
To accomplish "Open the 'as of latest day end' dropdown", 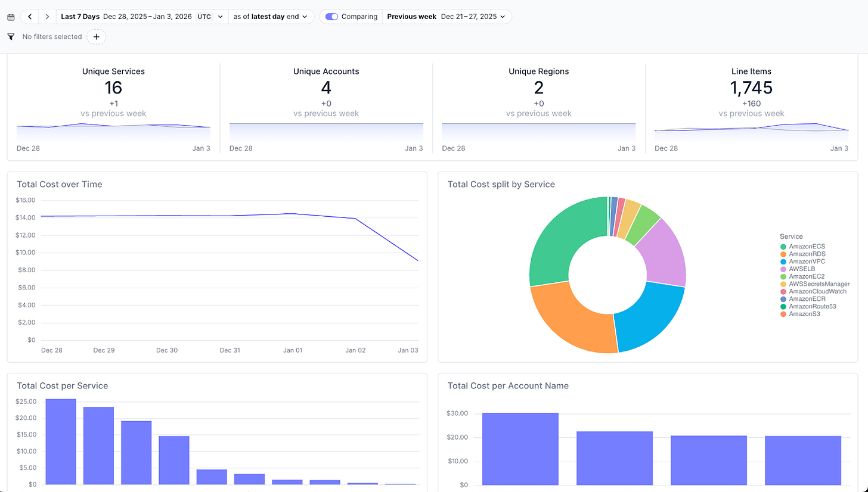I will [271, 17].
